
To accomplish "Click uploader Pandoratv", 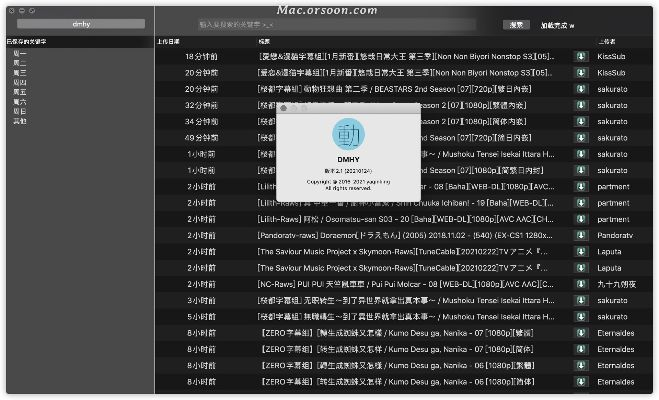I will coord(615,235).
